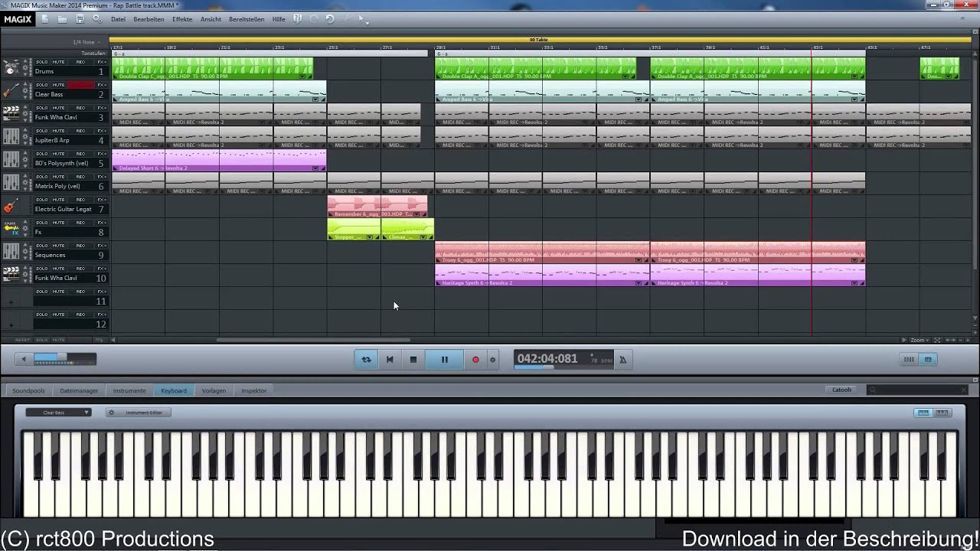The image size is (980, 551).
Task: Open FX dropdown on Fx track 8
Action: point(102,223)
